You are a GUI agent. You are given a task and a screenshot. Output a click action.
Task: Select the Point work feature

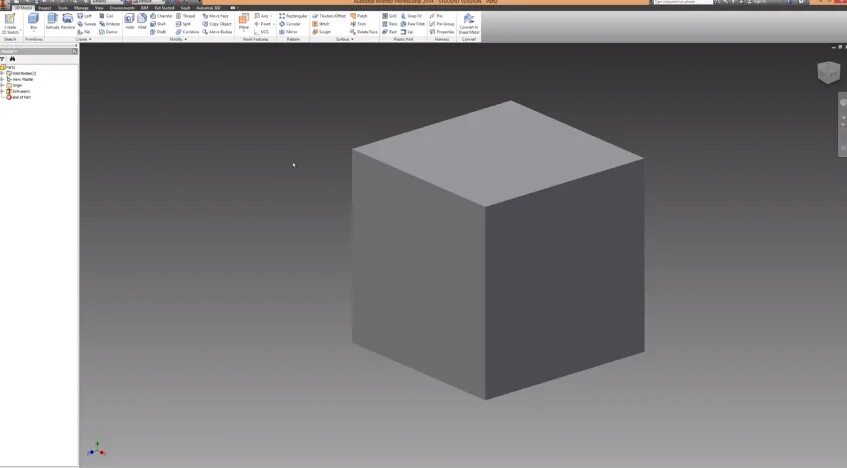click(x=263, y=24)
